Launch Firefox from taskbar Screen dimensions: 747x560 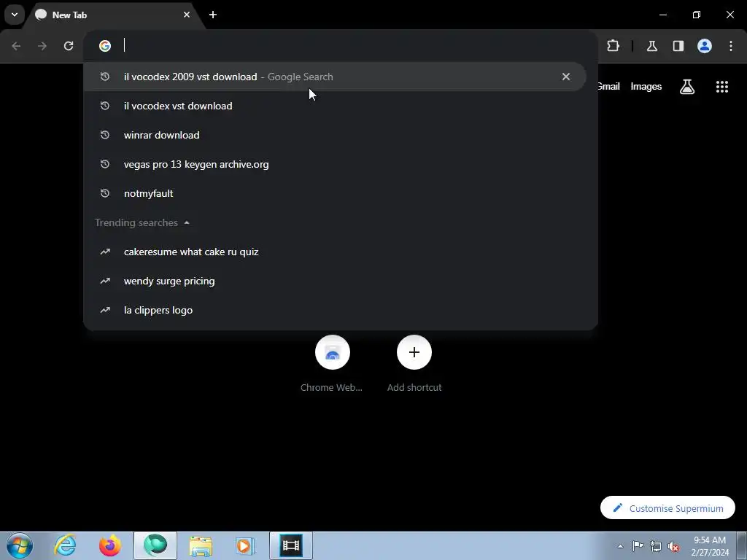click(x=110, y=545)
